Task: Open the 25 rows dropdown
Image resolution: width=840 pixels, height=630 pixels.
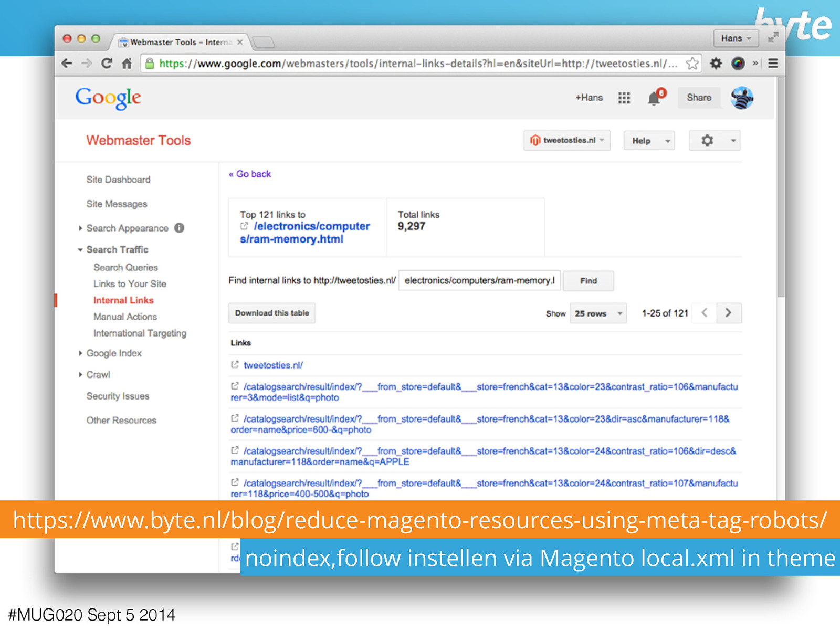Action: point(598,313)
